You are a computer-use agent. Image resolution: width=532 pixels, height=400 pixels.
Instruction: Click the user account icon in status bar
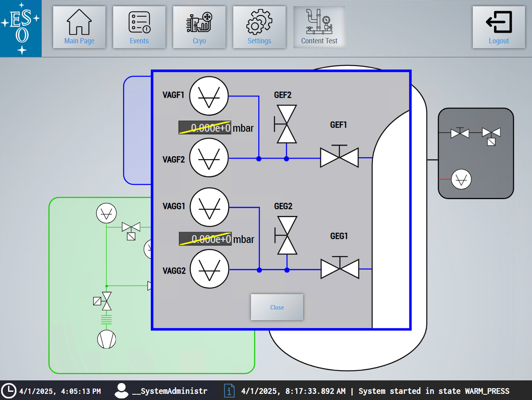[121, 391]
